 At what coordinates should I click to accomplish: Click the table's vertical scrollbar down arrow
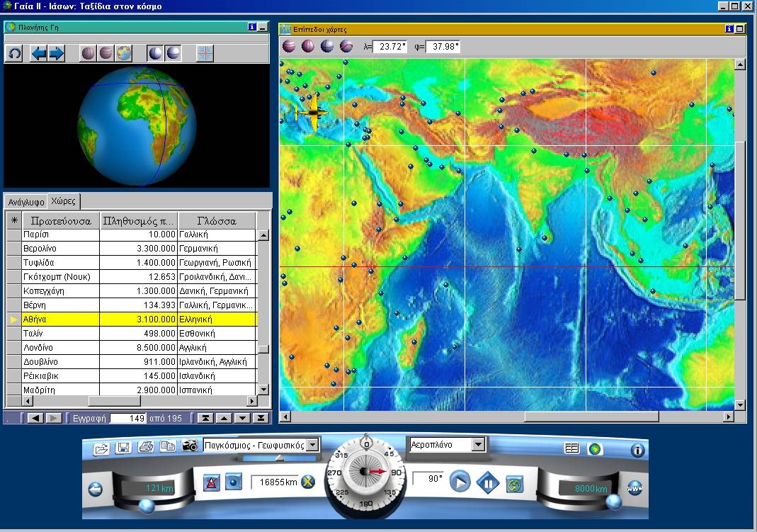point(263,389)
